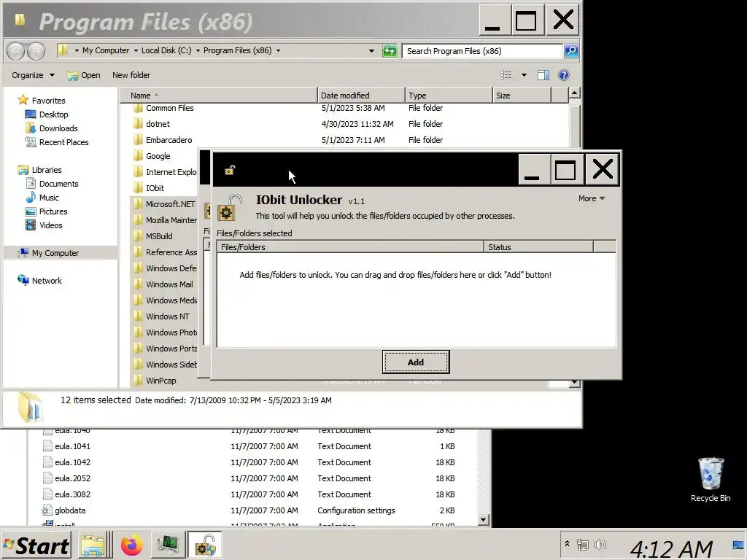Open dropdown arrow after My Computer breadcrumb

136,50
